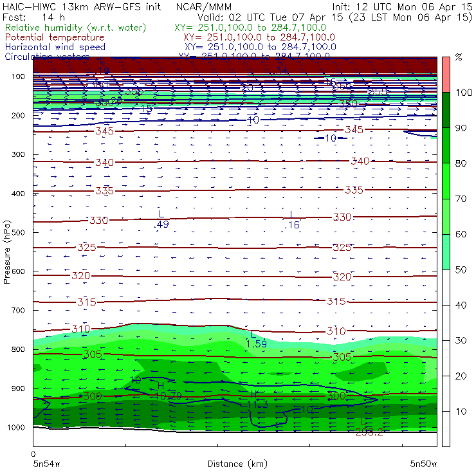Click the 'HAIC-HIWC 13km ARW-GFS init' title
This screenshot has height=476, width=476.
(81, 6)
